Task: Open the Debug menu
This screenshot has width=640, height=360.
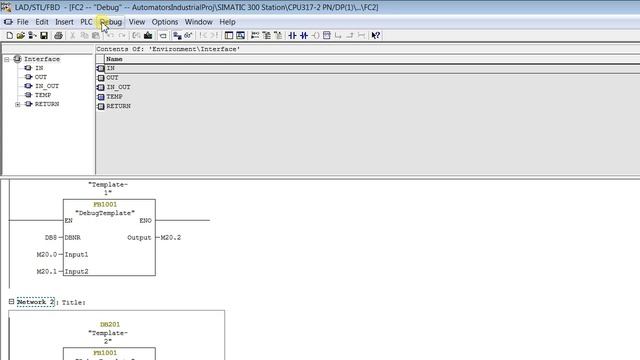Action: tap(111, 22)
